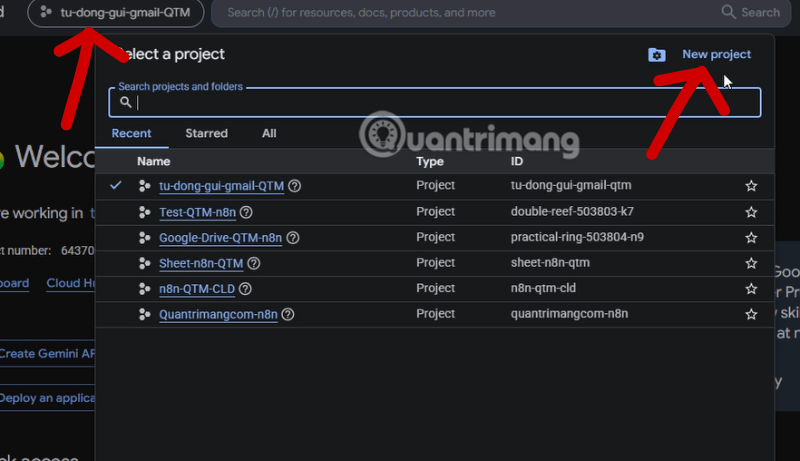
Task: Click help icon next to Quantrimangcom-n8n
Action: click(x=288, y=314)
